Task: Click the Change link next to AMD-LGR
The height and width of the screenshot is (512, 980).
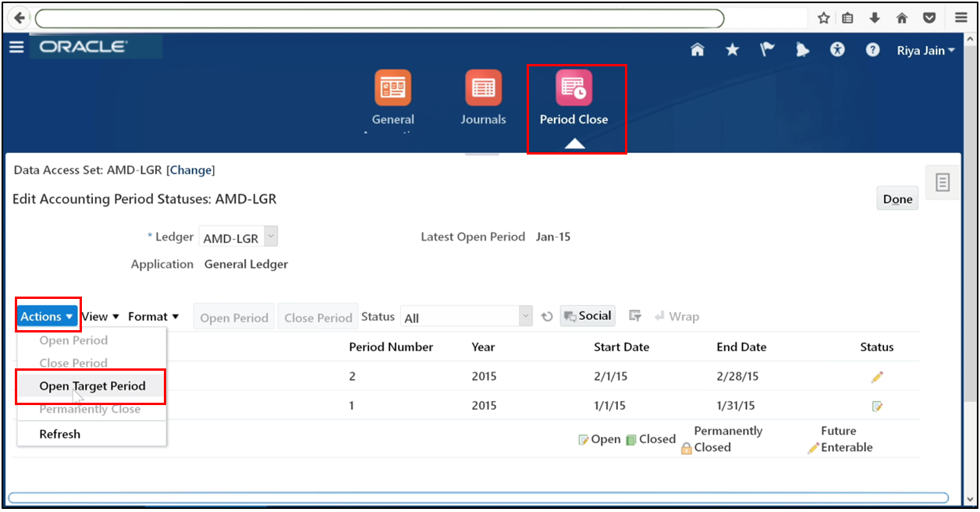Action: [x=190, y=170]
